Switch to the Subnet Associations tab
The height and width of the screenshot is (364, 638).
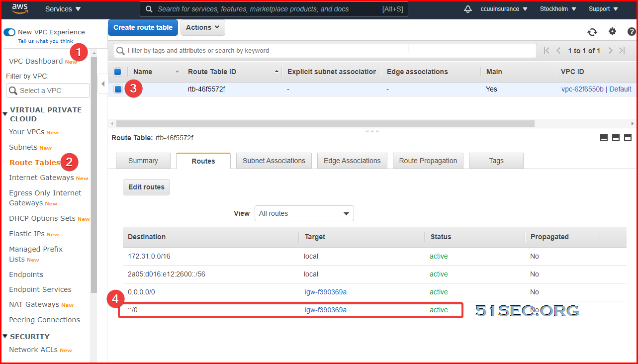tap(274, 161)
